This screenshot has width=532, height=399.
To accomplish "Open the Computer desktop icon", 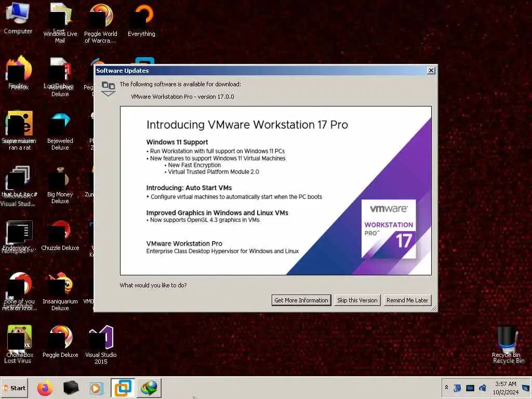I will click(18, 19).
